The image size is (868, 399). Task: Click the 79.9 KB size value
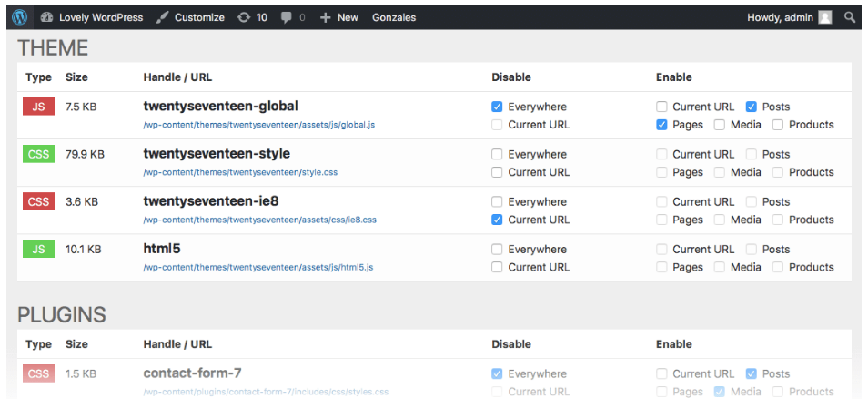click(85, 154)
